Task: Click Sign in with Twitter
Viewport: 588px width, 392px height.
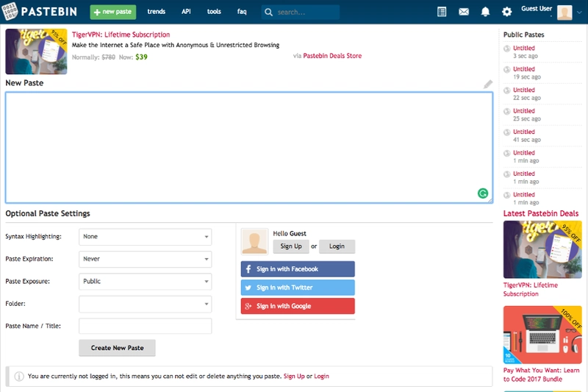Action: click(x=298, y=288)
